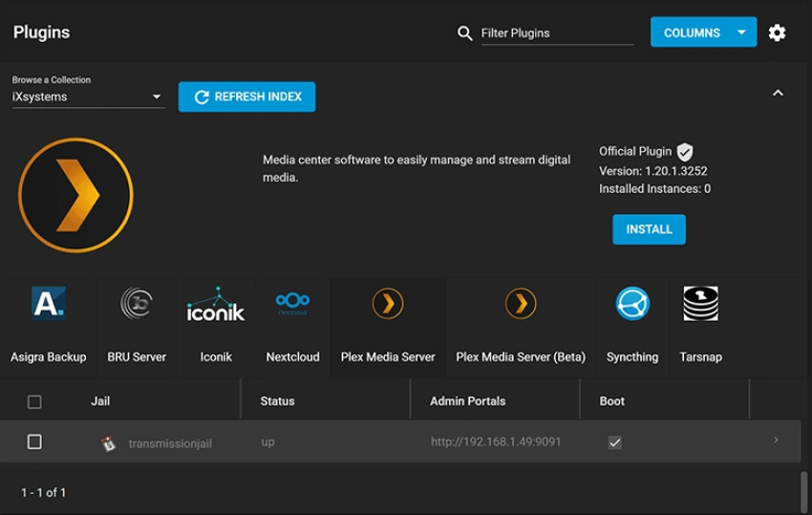Select the Nextcloud plugin icon
Screen dimensions: 812x515
(x=292, y=303)
